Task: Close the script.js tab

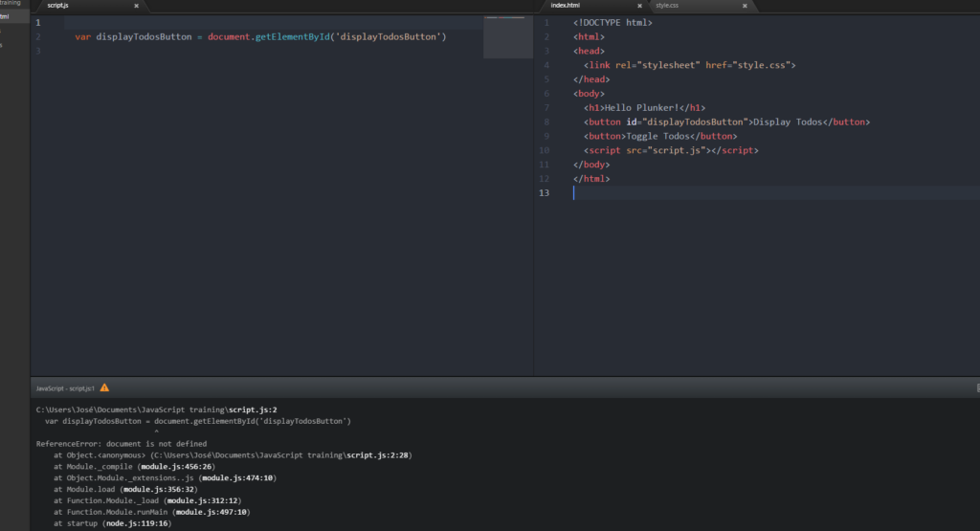Action: 136,6
